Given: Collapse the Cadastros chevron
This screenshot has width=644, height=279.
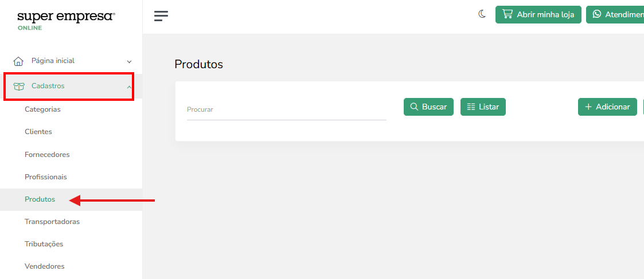Looking at the screenshot, I should [x=130, y=87].
